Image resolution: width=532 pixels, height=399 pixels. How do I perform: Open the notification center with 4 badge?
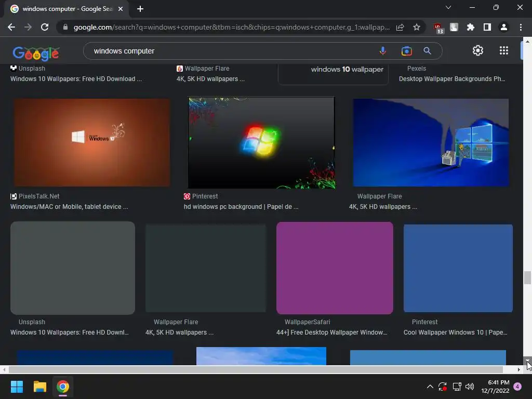pos(517,387)
